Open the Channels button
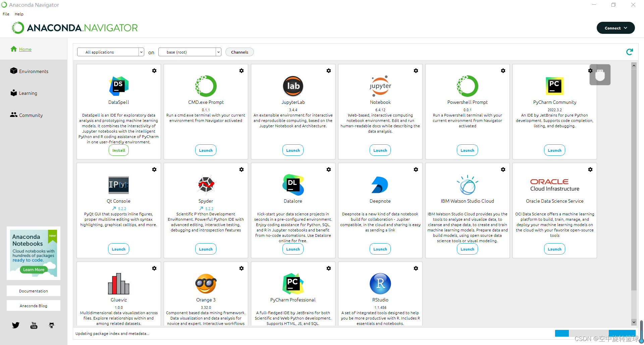This screenshot has height=345, width=644. point(239,52)
